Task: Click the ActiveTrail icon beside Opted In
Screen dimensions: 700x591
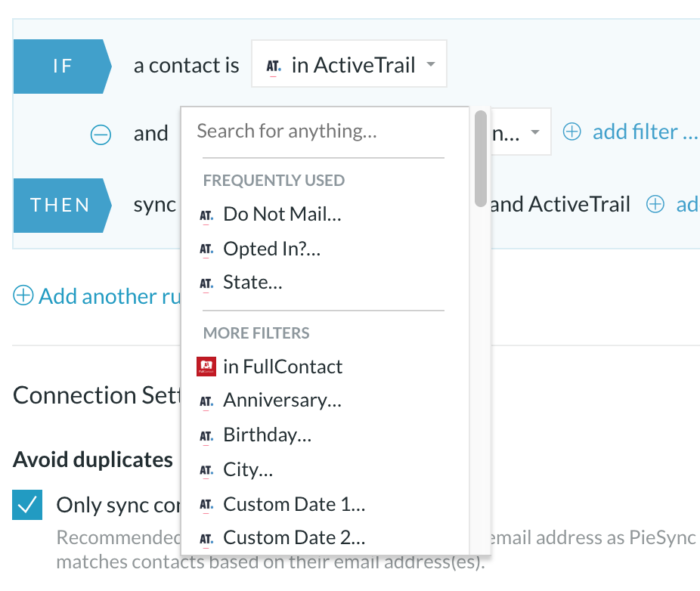Action: pos(206,250)
